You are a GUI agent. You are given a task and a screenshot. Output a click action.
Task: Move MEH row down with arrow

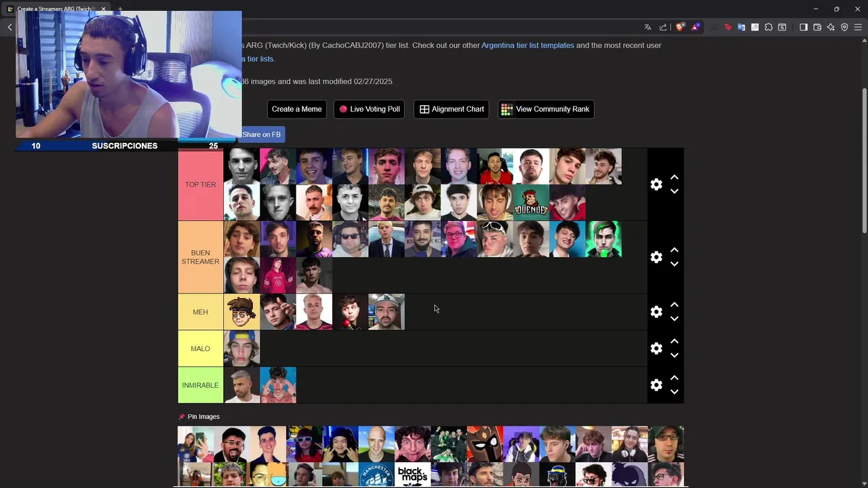[674, 319]
